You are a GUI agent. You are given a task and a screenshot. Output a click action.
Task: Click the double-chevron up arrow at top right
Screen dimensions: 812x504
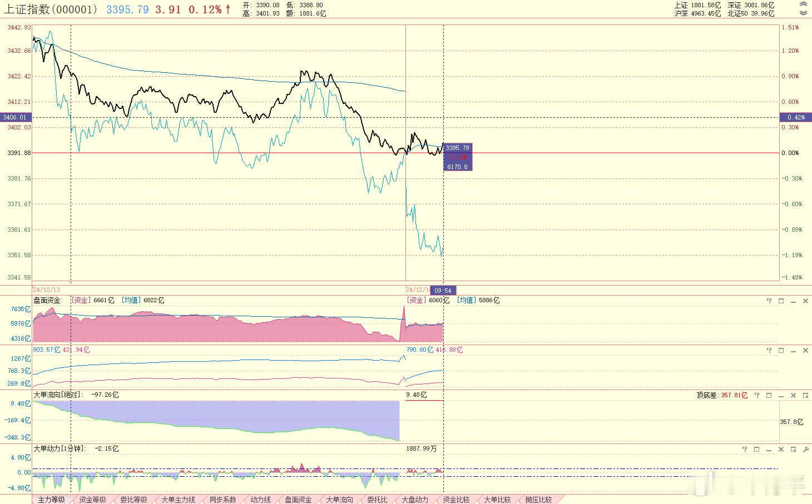click(803, 4)
